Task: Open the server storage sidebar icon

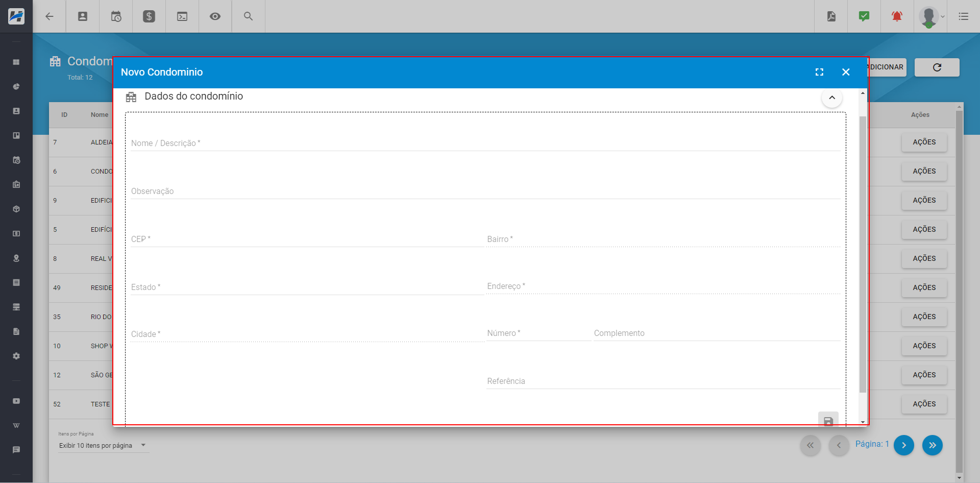Action: tap(16, 307)
